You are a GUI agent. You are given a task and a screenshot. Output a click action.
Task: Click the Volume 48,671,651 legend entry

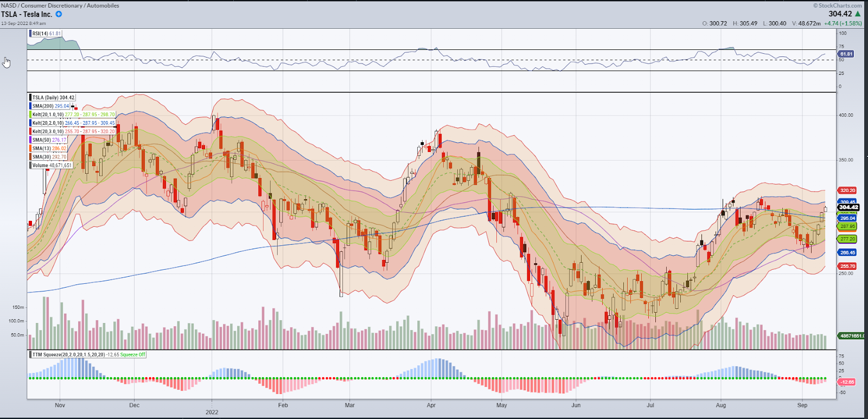click(51, 165)
